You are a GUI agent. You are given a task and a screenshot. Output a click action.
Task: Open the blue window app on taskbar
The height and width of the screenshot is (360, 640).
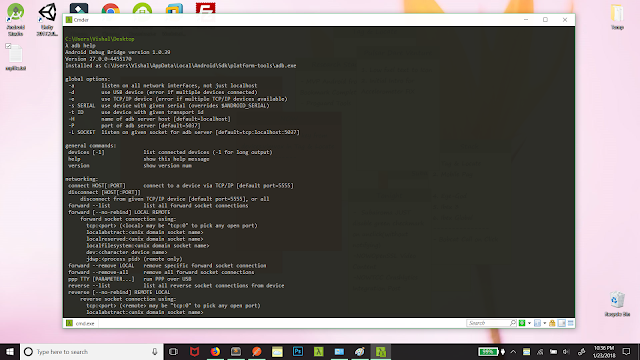click(339, 351)
